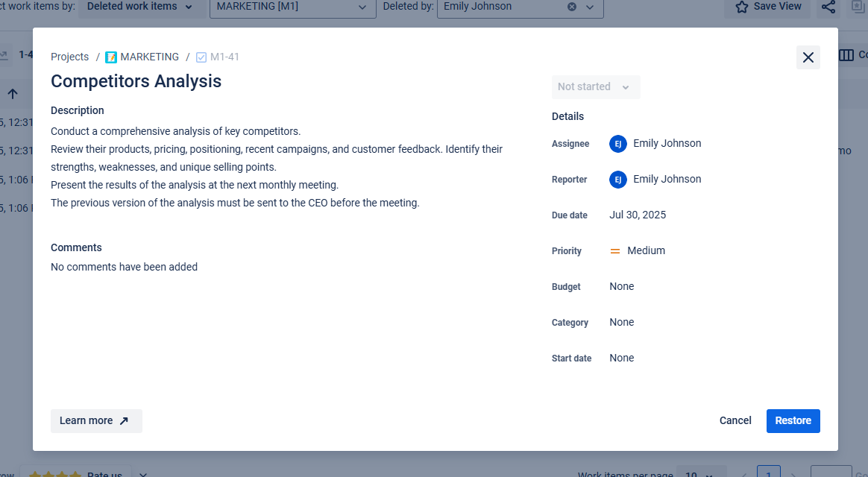Clear the Emily Johnson deleted-by filter
The image size is (868, 477).
pyautogui.click(x=572, y=7)
